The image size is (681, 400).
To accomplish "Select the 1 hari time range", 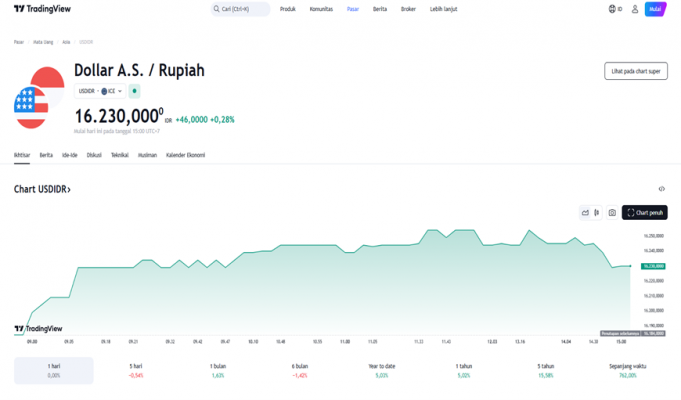I will [53, 370].
